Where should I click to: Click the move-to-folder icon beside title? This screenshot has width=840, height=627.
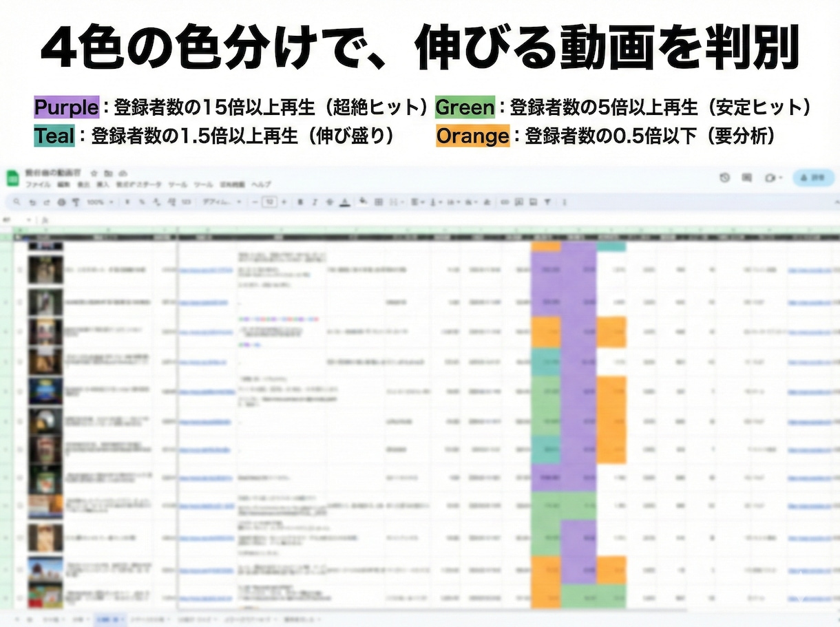pyautogui.click(x=109, y=172)
